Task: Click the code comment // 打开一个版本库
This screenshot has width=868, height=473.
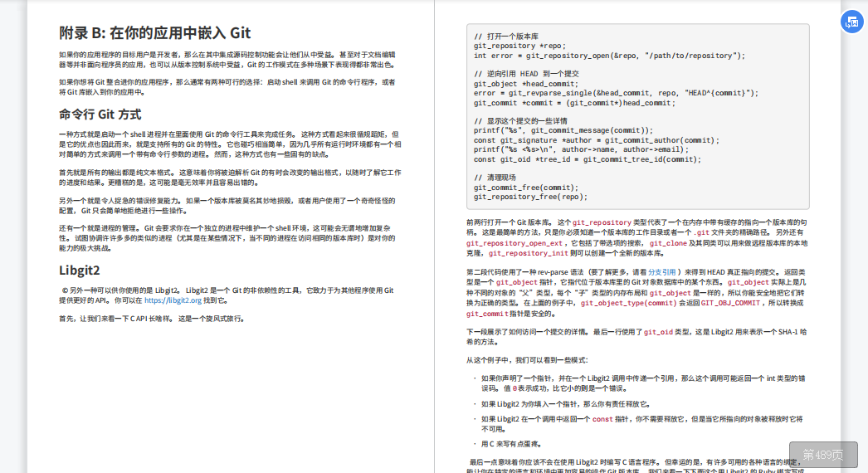Action: click(x=506, y=37)
